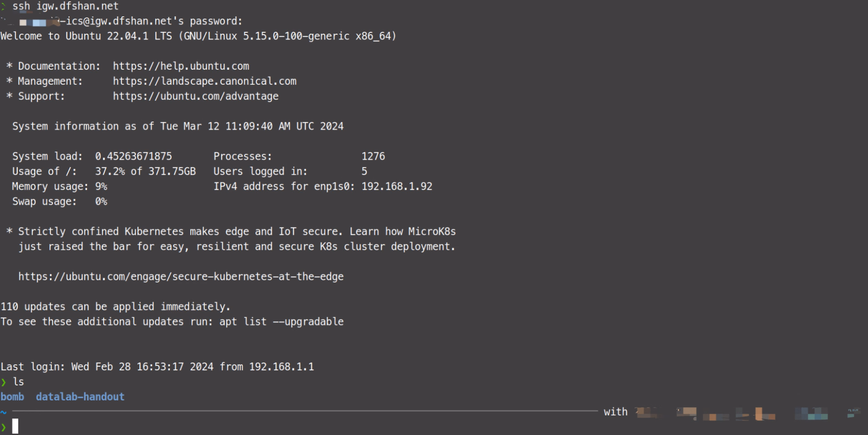The height and width of the screenshot is (435, 868).
Task: Click the datalab-handout directory name
Action: (80, 397)
